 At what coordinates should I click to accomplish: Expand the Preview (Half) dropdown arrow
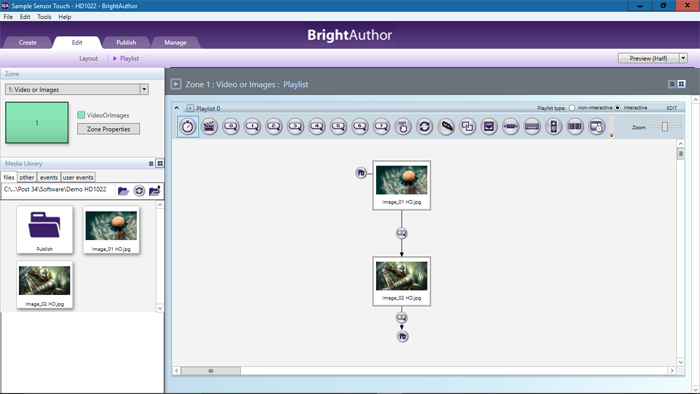[x=683, y=58]
